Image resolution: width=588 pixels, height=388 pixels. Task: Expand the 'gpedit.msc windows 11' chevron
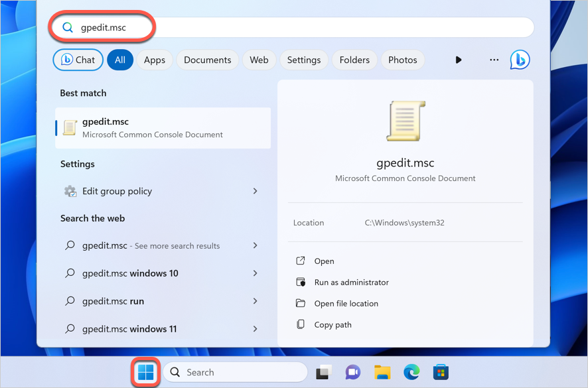coord(255,329)
